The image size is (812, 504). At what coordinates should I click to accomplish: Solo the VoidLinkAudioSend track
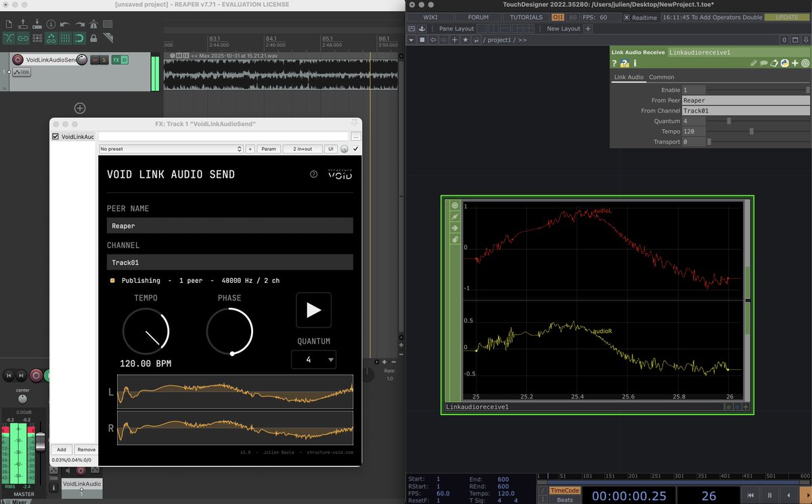tap(104, 60)
